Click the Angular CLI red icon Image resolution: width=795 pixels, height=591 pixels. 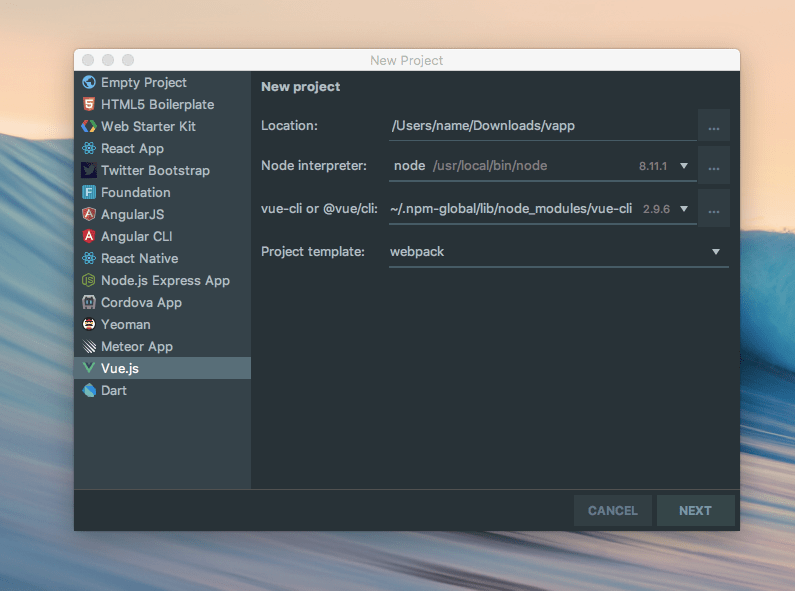tap(89, 236)
